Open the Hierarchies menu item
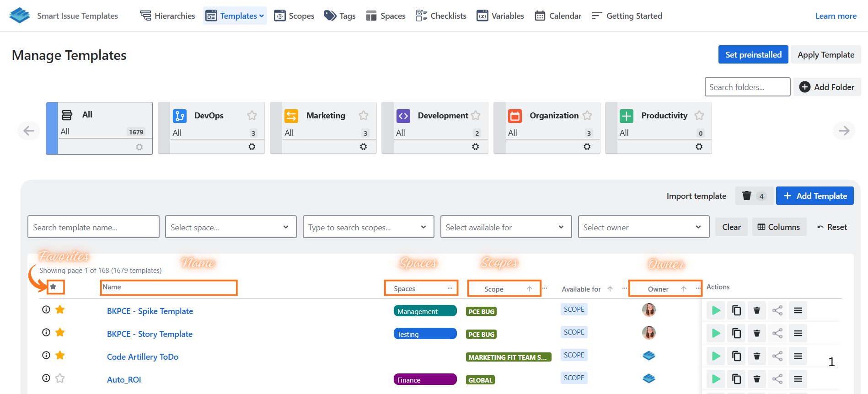Viewport: 868px width, 394px height. pos(167,16)
